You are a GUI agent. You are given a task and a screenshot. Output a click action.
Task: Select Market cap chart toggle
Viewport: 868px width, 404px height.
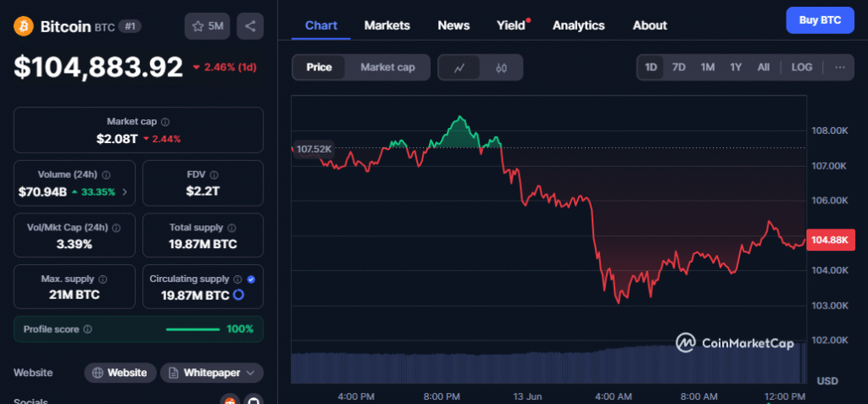387,68
